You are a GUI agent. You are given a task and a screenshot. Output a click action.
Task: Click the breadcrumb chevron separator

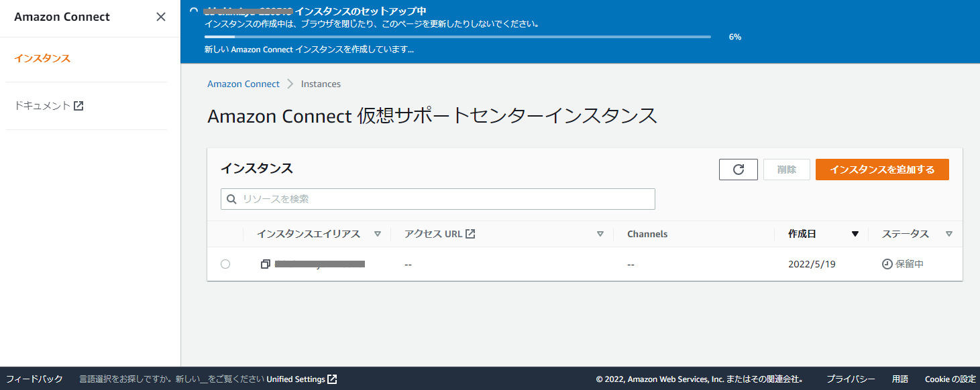pyautogui.click(x=290, y=84)
